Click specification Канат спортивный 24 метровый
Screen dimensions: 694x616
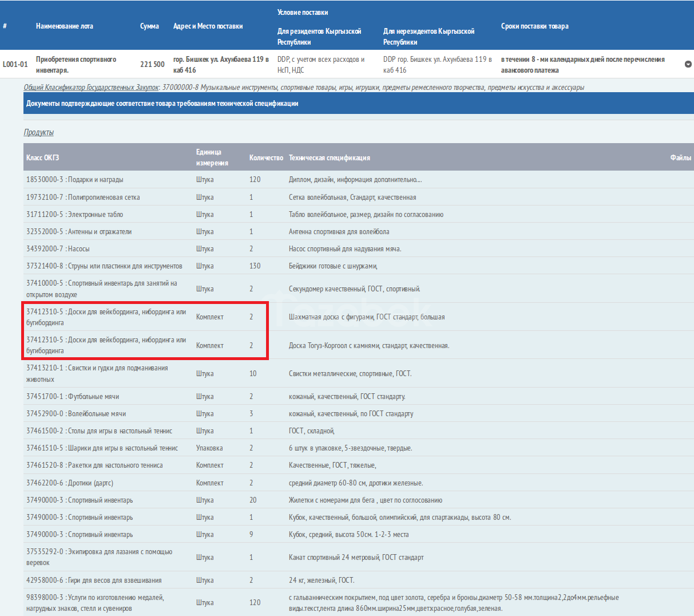pos(356,557)
